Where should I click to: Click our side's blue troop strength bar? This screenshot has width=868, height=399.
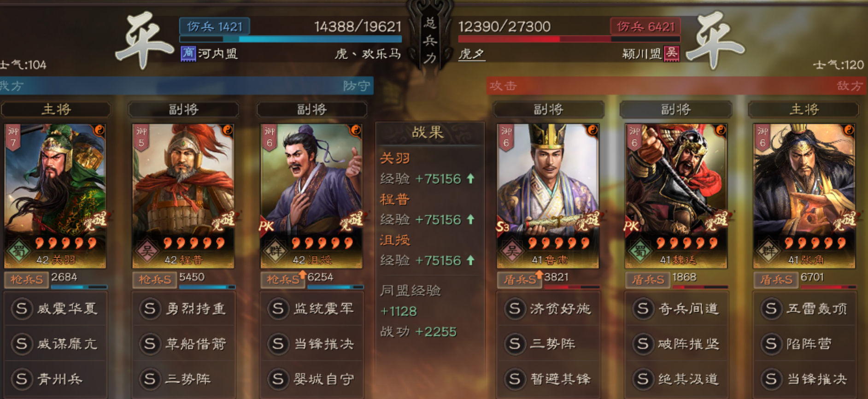click(291, 39)
